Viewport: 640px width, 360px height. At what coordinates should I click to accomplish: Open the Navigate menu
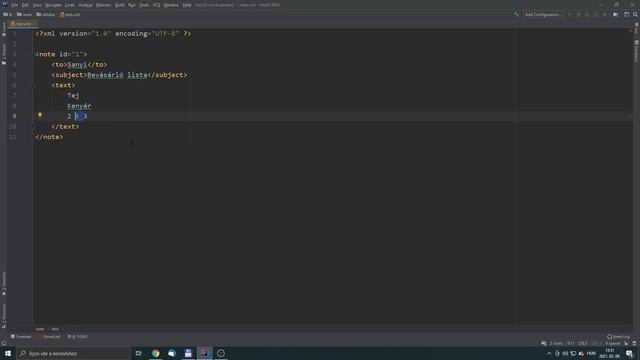coord(53,5)
